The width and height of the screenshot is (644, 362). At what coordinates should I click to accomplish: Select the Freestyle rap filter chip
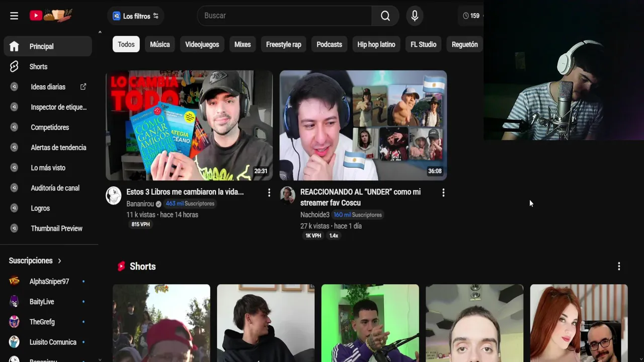(284, 44)
